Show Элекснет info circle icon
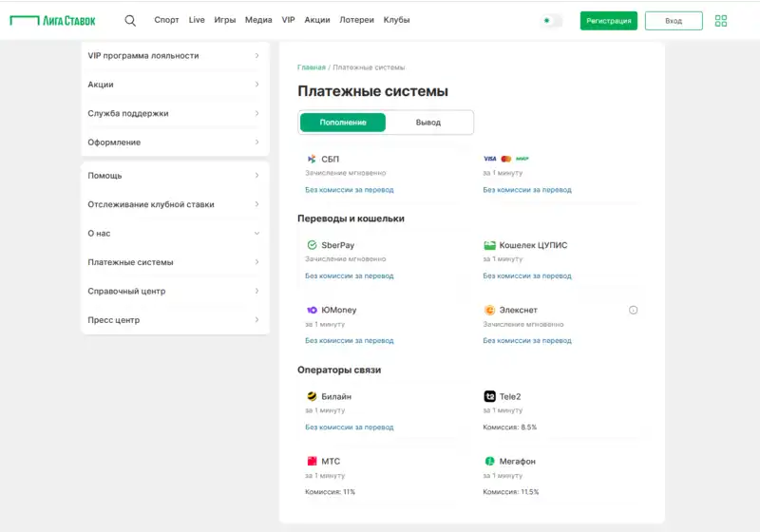This screenshot has height=532, width=760. click(633, 310)
